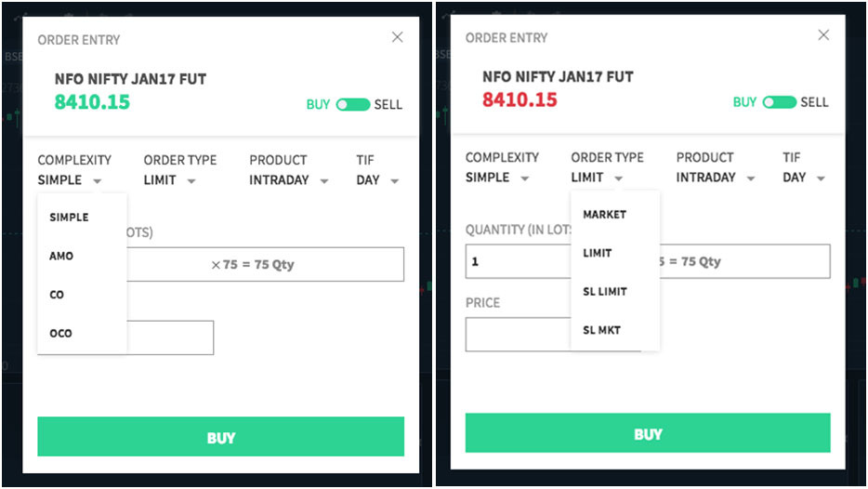Click the Price input field, right panel
The image size is (868, 489).
coord(516,335)
